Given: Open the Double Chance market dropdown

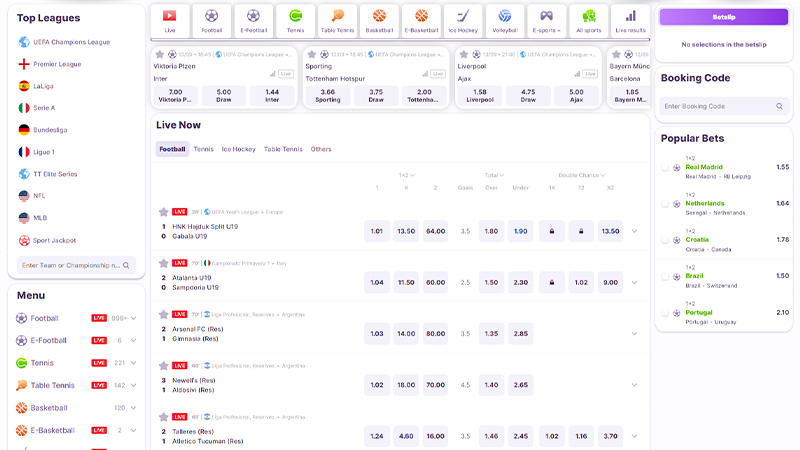Looking at the screenshot, I should (x=581, y=175).
